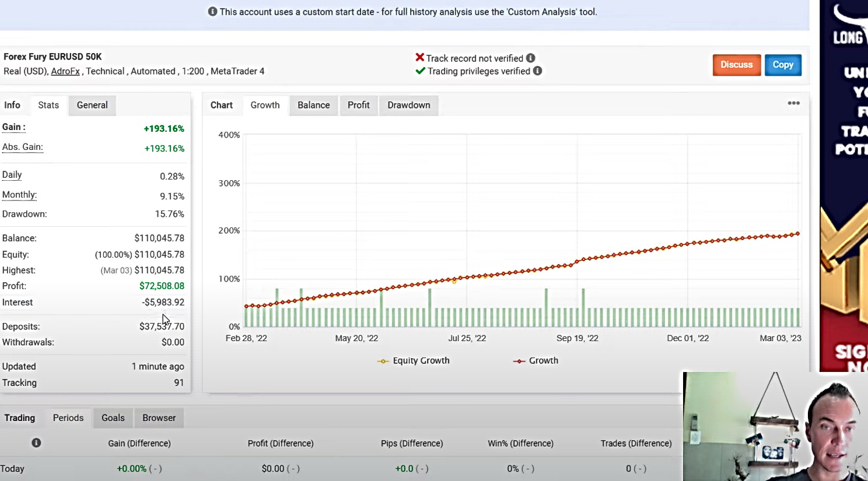Switch to the Stats tab
Viewport: 868px width, 481px height.
pyautogui.click(x=48, y=105)
